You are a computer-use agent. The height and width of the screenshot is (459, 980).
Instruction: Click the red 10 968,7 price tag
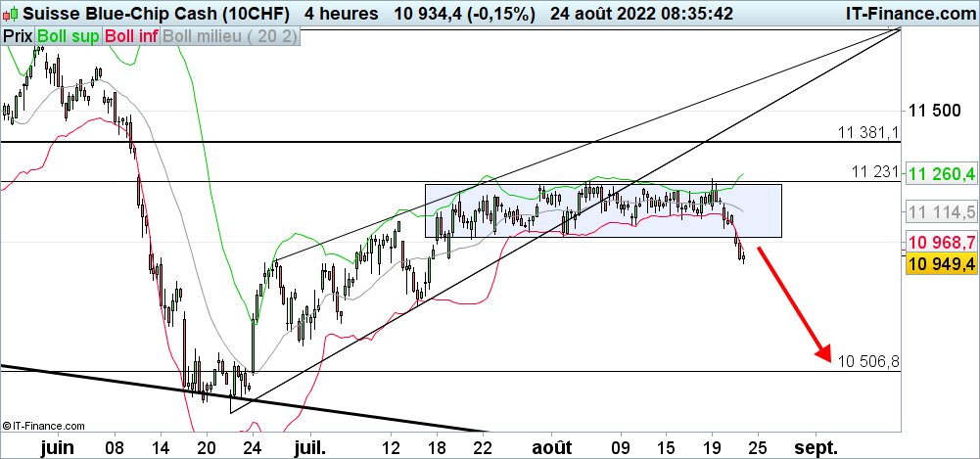pos(942,242)
